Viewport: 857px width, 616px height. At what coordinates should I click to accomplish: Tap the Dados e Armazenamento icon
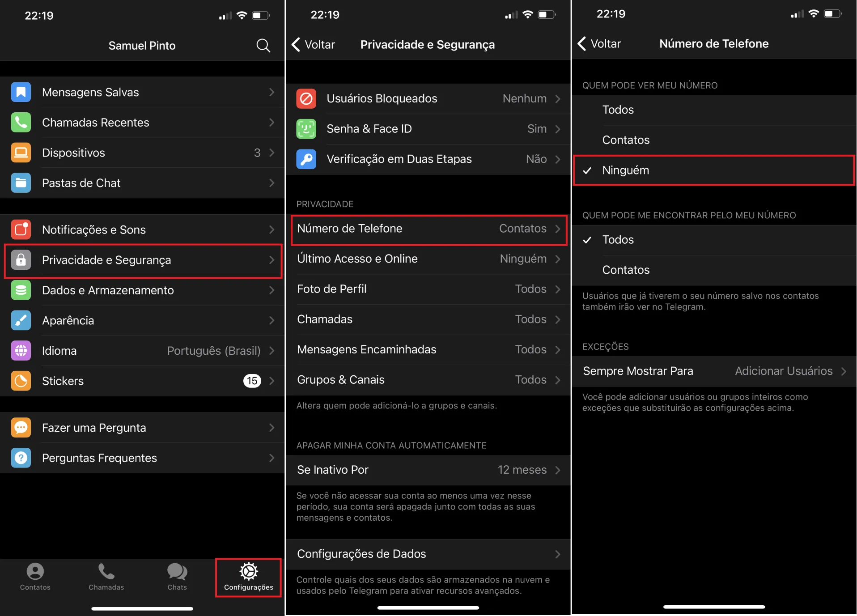tap(21, 290)
